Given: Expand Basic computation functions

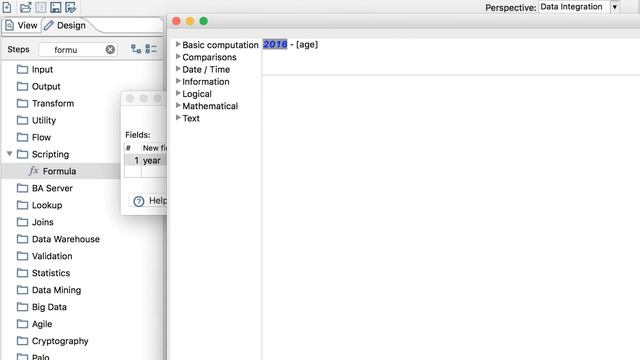Looking at the screenshot, I should pos(178,44).
